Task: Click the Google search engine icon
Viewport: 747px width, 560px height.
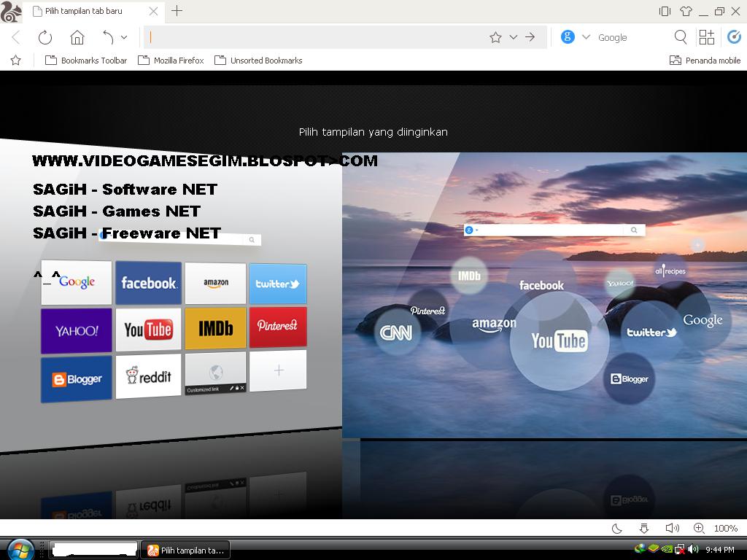Action: pyautogui.click(x=568, y=36)
